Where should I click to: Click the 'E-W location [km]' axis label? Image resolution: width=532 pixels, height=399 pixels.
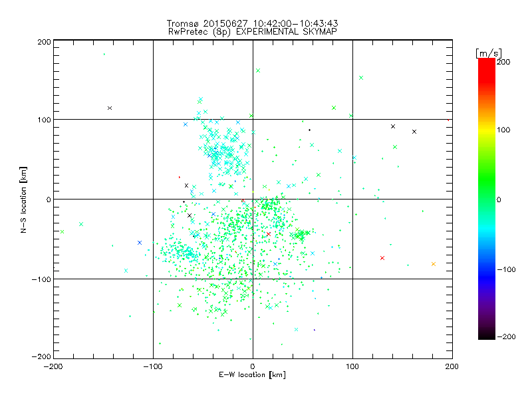252,375
